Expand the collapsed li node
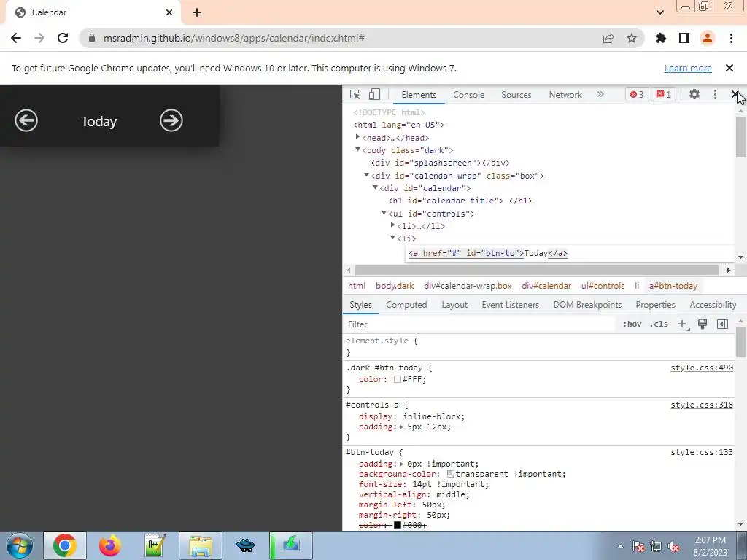 click(393, 225)
